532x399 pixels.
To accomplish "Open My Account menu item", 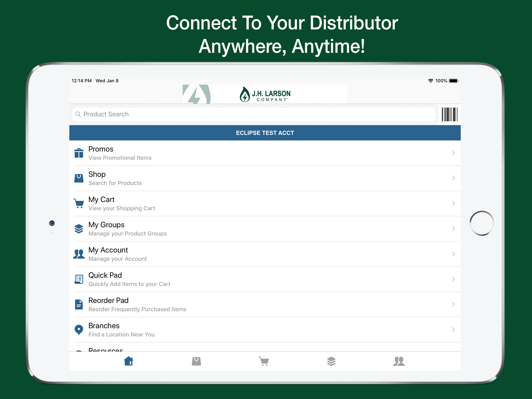I will pyautogui.click(x=265, y=254).
